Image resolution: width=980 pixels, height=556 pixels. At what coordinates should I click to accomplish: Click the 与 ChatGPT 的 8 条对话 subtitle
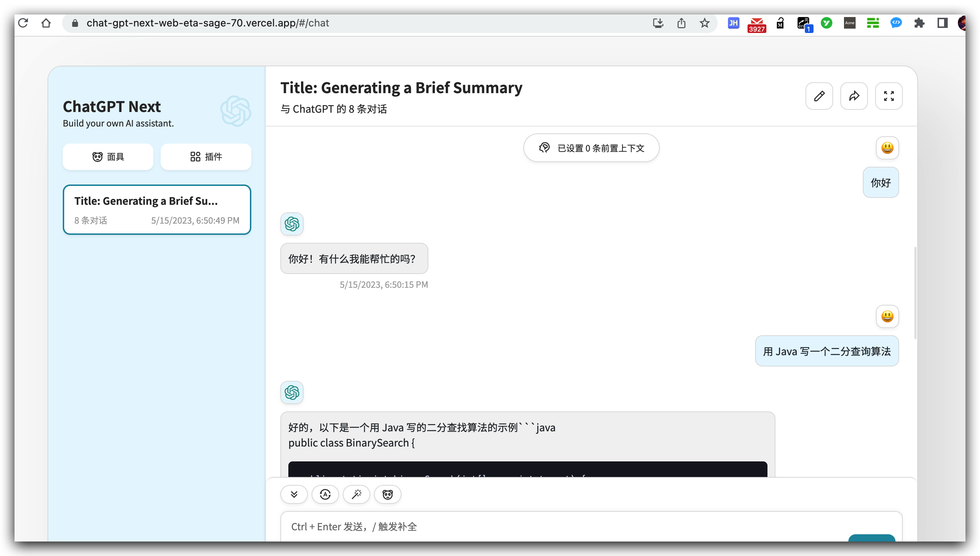tap(334, 109)
